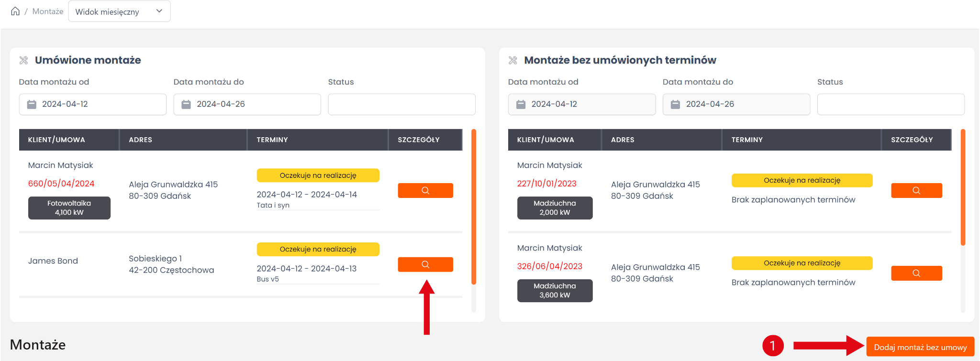Screen dimensions: 980x361
Task: Open Status filter in Umówione montaże
Action: click(x=401, y=104)
